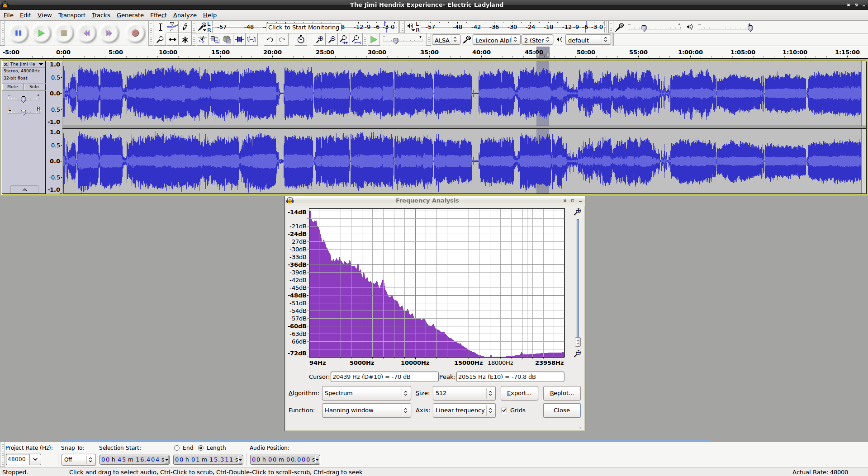
Task: Click the Trim audio icon
Action: (239, 40)
